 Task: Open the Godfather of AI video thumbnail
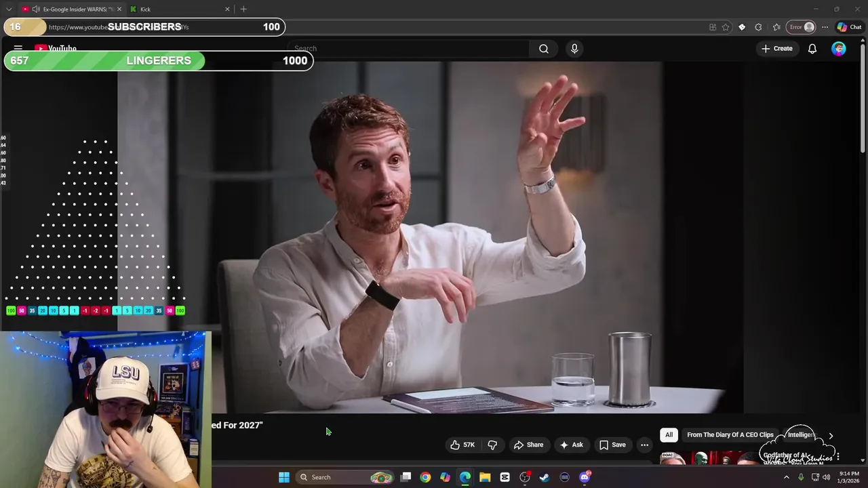pos(709,458)
